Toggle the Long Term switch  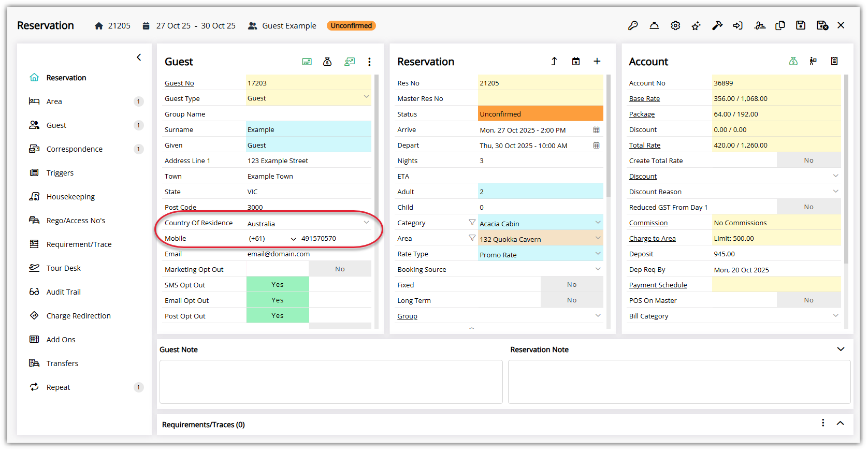click(541, 300)
